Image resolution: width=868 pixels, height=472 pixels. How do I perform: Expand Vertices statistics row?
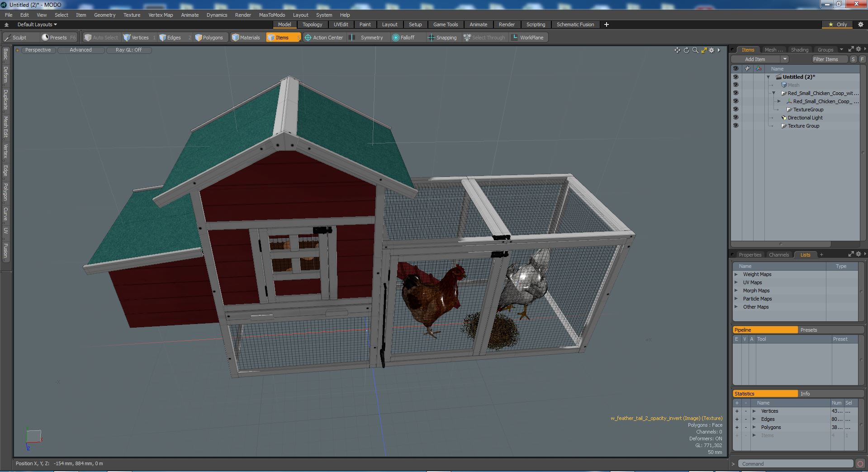pyautogui.click(x=754, y=411)
